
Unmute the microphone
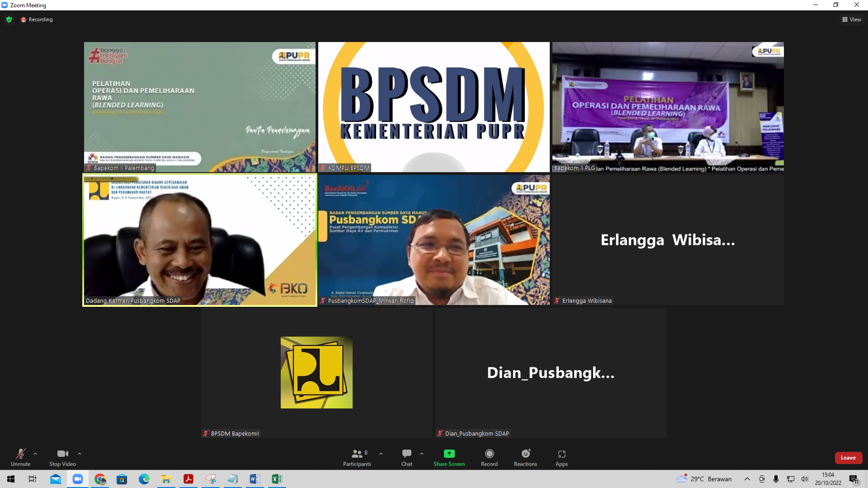click(x=20, y=457)
